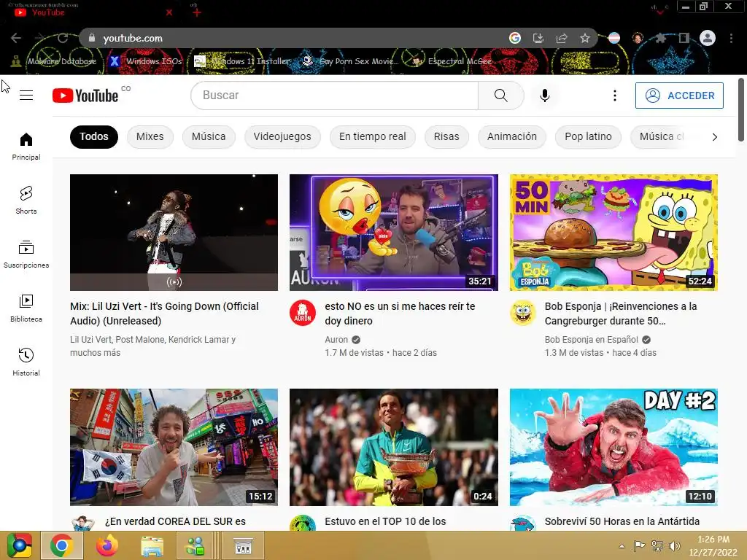
Task: Click the install app icon in address bar
Action: 538,38
